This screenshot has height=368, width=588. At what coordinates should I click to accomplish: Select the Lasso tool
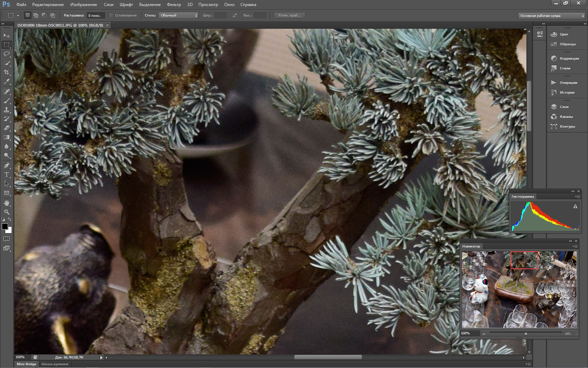click(x=7, y=54)
